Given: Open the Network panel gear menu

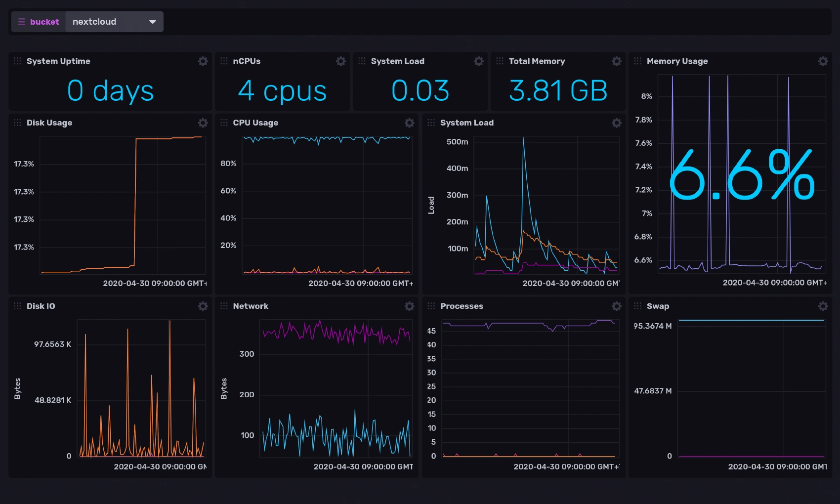Looking at the screenshot, I should pyautogui.click(x=409, y=306).
